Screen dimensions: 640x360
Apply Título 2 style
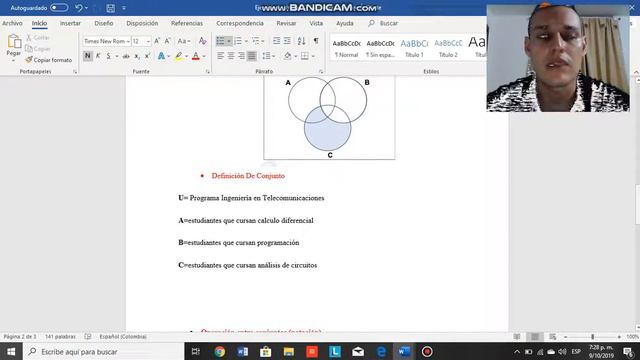click(x=448, y=48)
